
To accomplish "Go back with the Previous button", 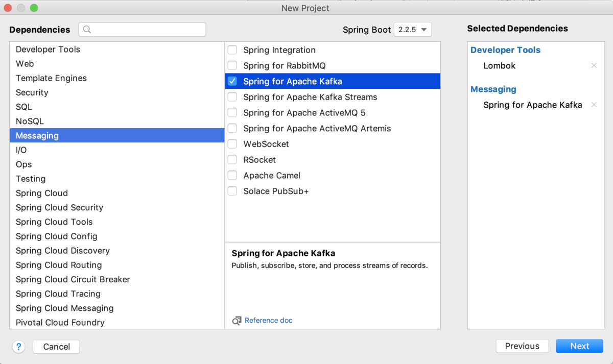I will (522, 346).
